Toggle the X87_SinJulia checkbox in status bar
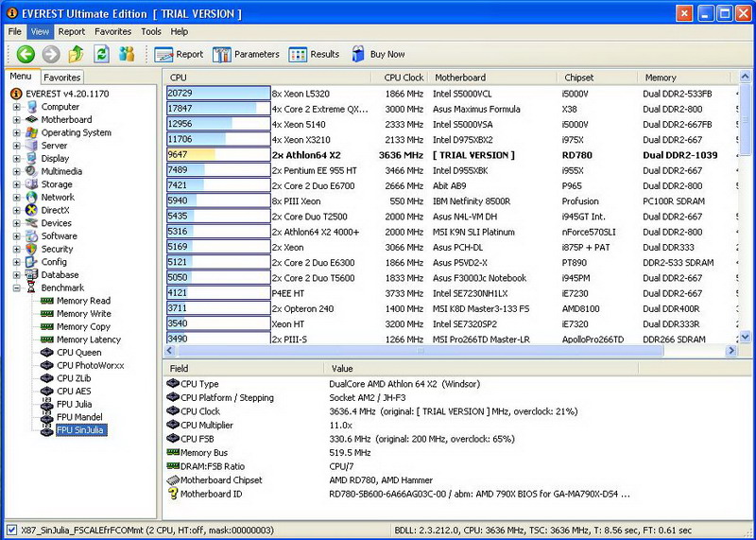This screenshot has height=540, width=756. tap(10, 531)
